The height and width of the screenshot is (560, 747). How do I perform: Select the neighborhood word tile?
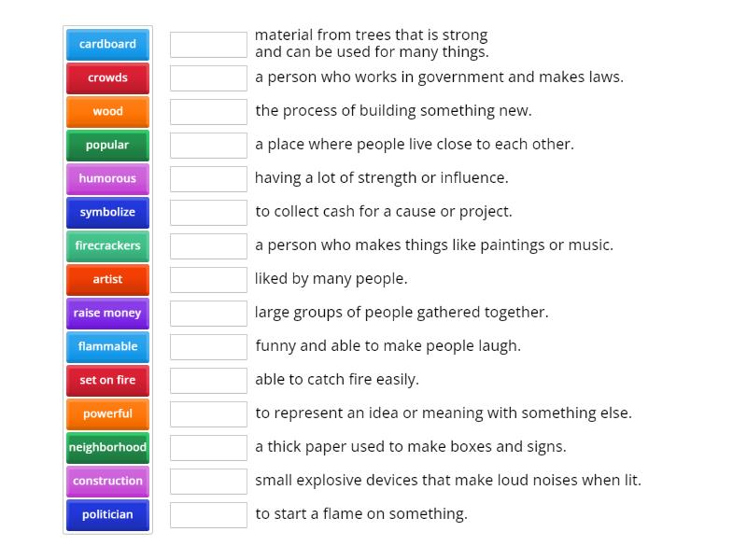coord(106,447)
